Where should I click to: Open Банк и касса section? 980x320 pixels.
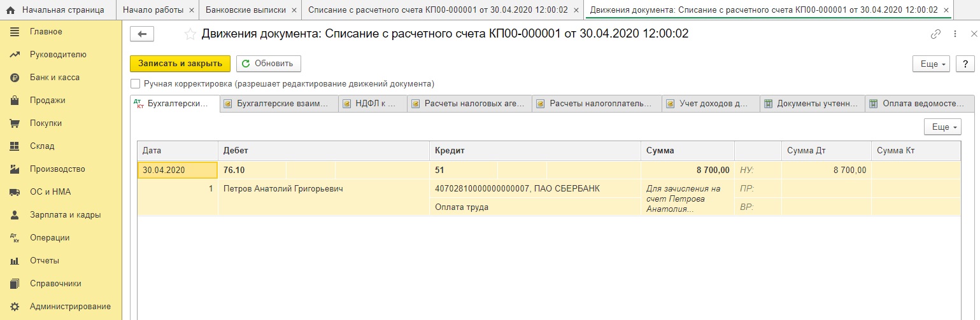tap(54, 77)
